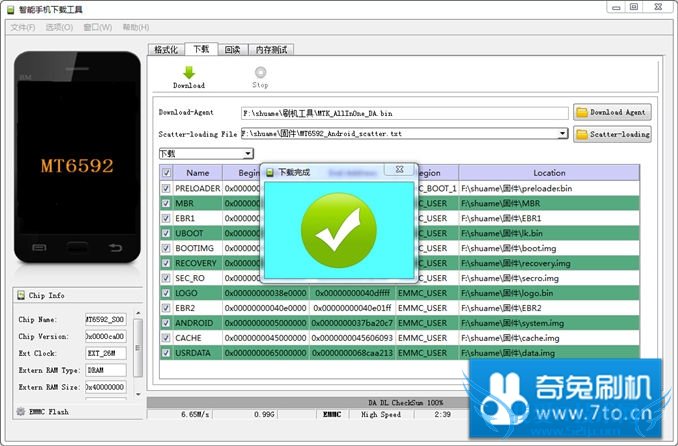Click the Stop icon
This screenshot has width=678, height=446.
click(260, 72)
